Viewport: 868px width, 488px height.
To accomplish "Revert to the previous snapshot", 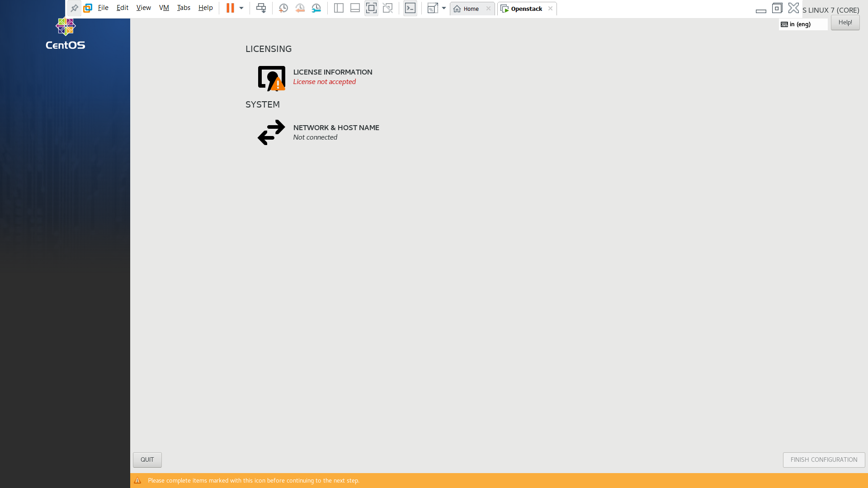I will coord(300,8).
